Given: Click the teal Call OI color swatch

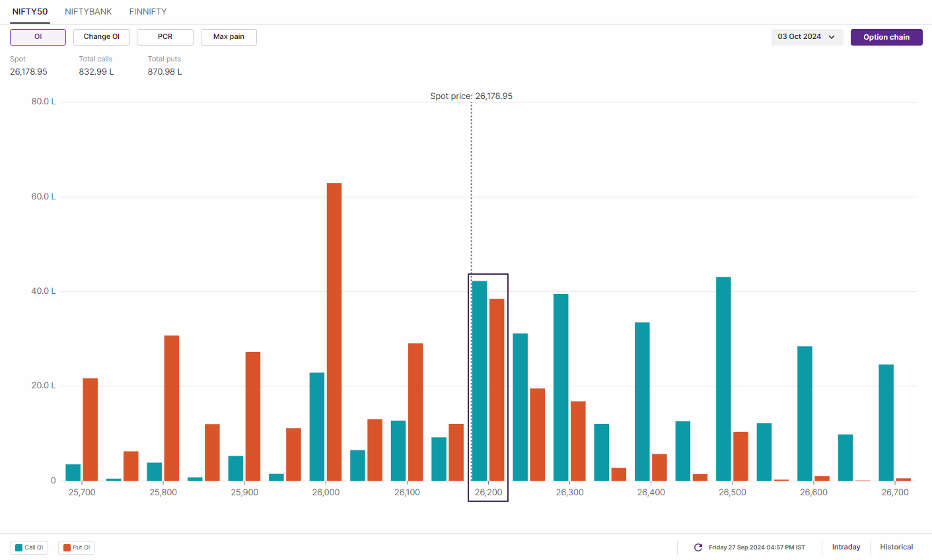Looking at the screenshot, I should [x=19, y=547].
